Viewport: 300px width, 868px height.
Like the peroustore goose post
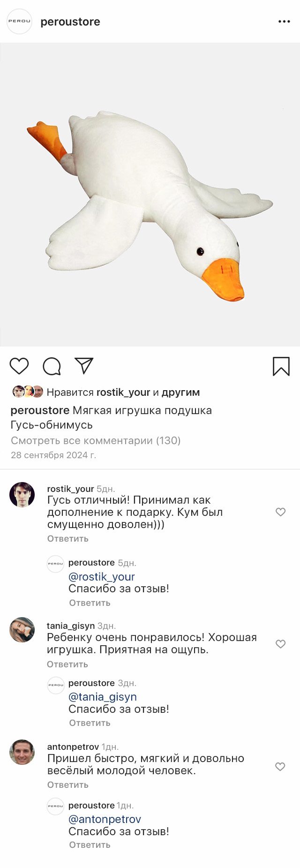(19, 366)
